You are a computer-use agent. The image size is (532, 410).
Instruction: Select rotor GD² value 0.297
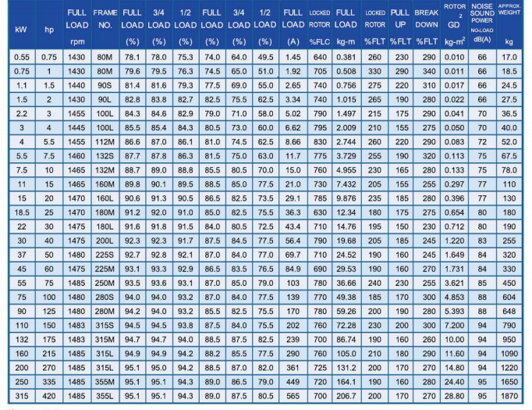coord(454,184)
